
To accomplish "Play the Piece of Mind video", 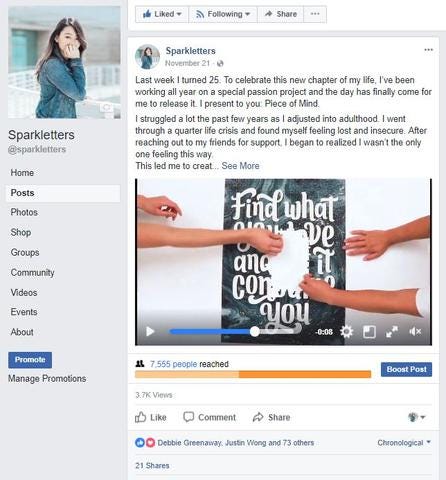I will [x=150, y=331].
